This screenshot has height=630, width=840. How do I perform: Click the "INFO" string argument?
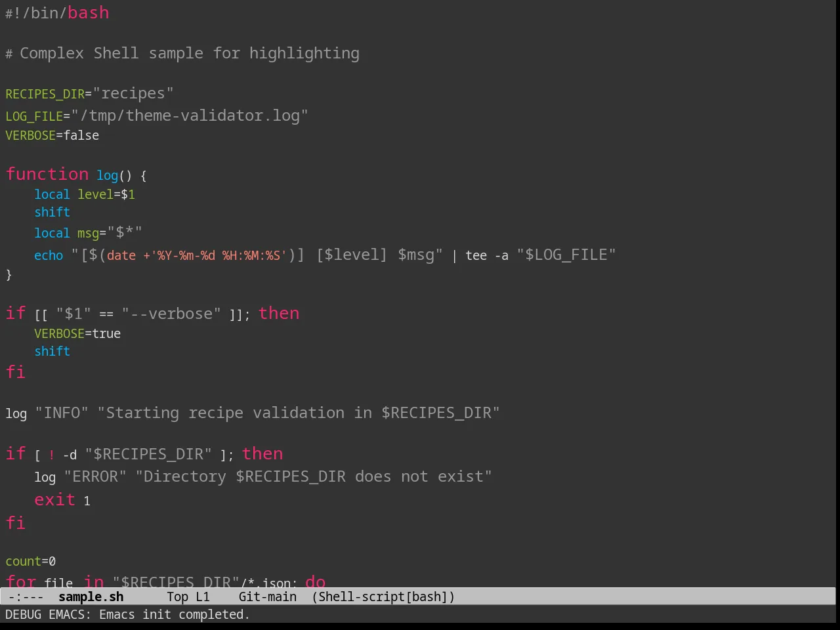pos(62,413)
